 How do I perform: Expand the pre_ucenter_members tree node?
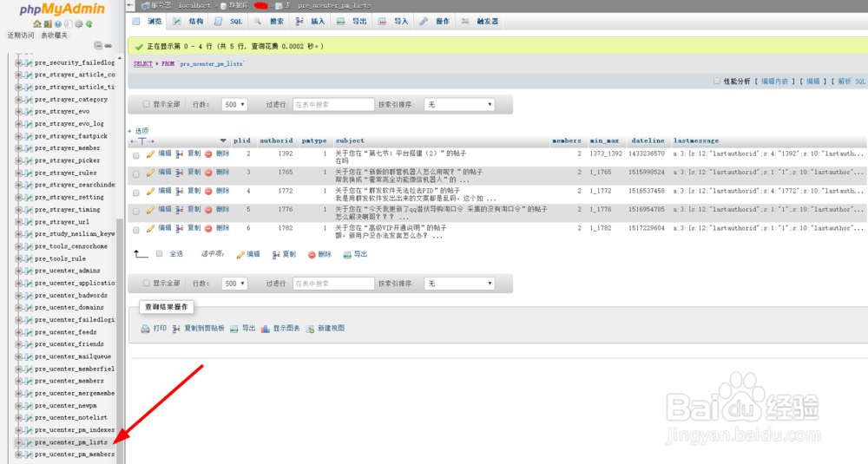point(18,381)
